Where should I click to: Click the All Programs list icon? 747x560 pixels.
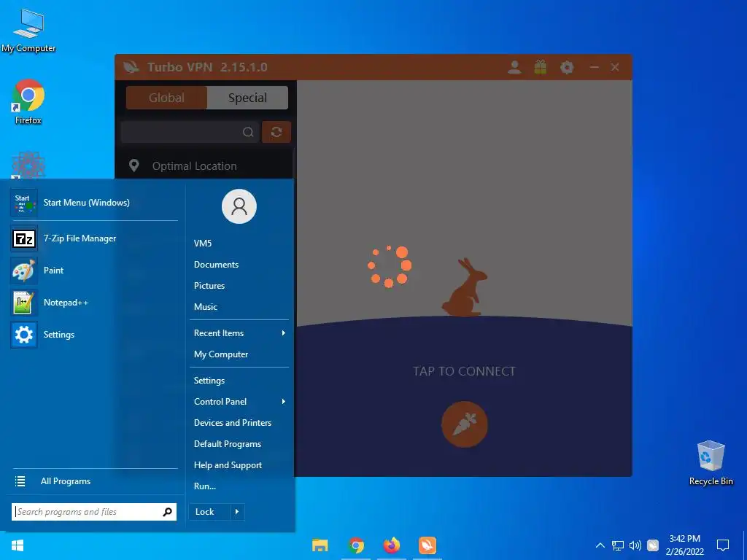point(20,481)
